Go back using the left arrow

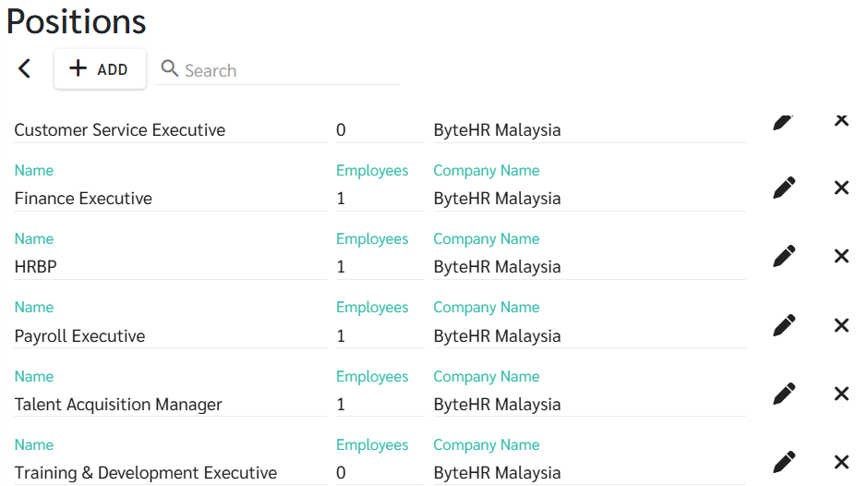[x=24, y=68]
